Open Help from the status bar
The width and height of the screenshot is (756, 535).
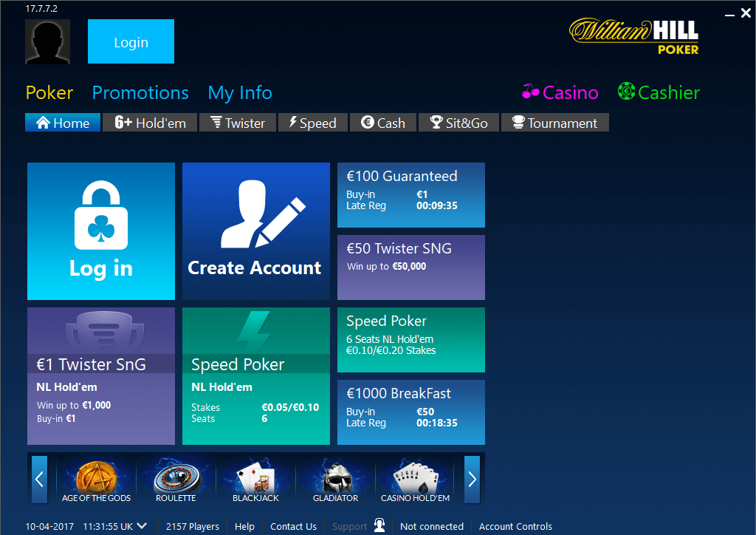[x=244, y=526]
